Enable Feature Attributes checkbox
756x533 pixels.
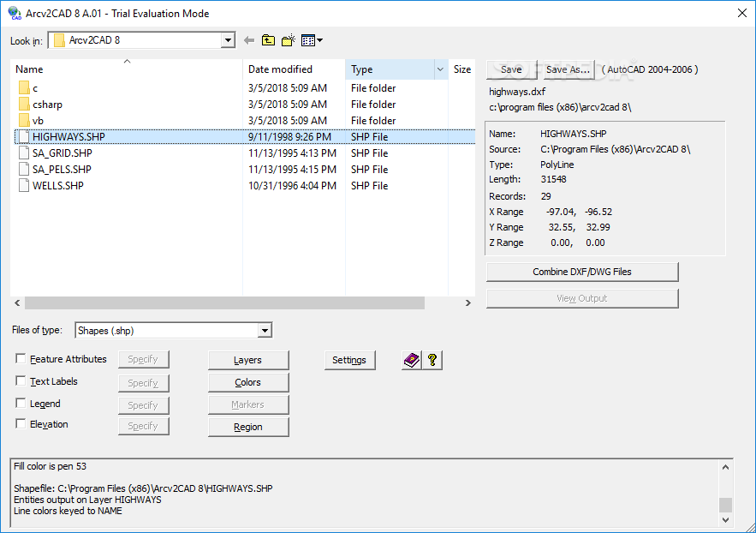pyautogui.click(x=21, y=358)
